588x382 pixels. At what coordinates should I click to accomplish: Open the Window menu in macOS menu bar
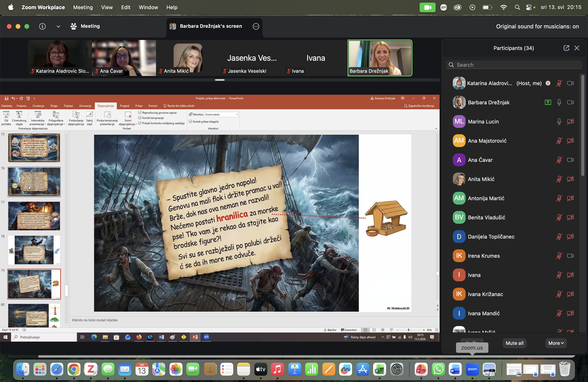click(148, 8)
